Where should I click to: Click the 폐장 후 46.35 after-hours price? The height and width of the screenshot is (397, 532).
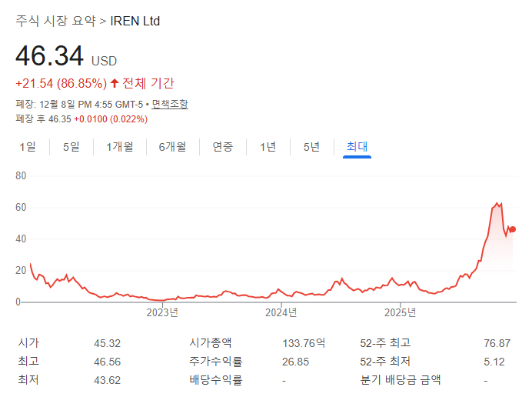pos(43,119)
